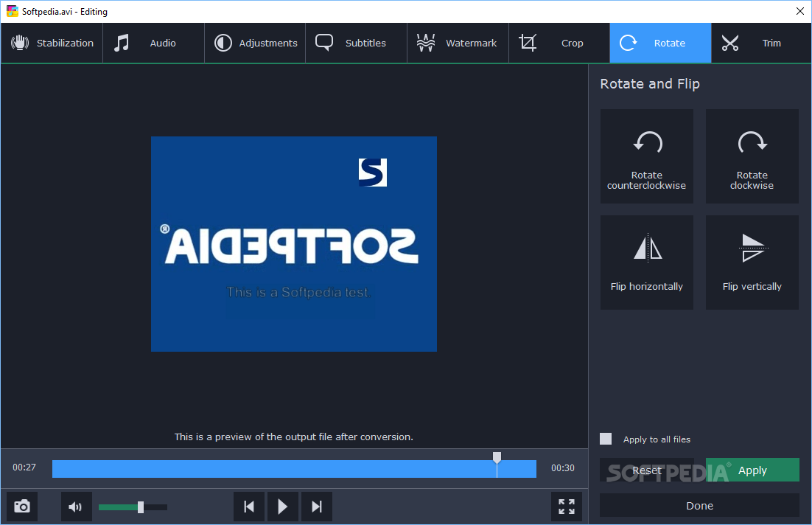The width and height of the screenshot is (812, 525).
Task: Switch to the Crop tab
Action: (x=559, y=43)
